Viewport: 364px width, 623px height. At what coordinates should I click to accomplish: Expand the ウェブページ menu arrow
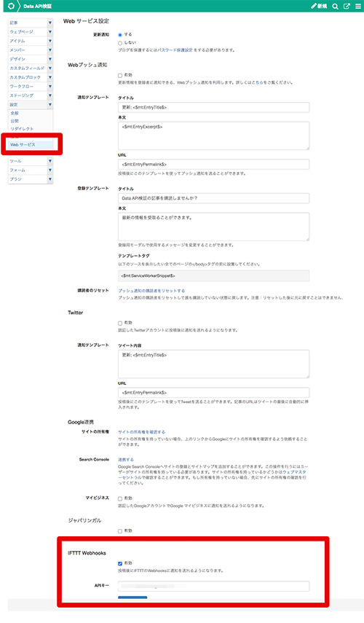[x=50, y=32]
